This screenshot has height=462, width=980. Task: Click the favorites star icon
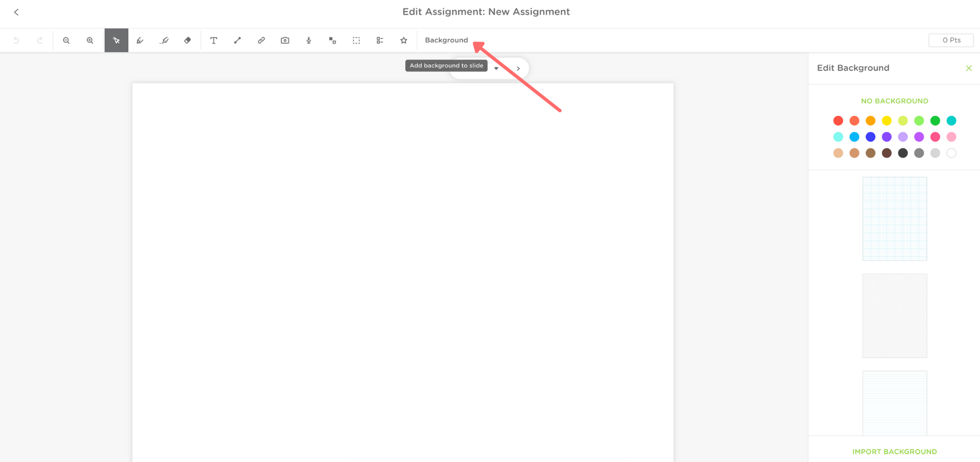click(403, 40)
